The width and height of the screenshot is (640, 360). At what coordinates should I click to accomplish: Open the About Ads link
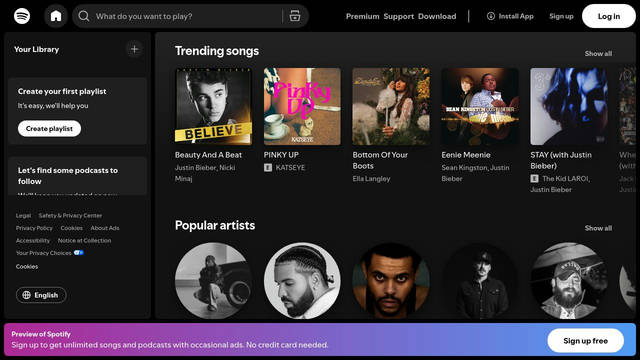tap(105, 228)
